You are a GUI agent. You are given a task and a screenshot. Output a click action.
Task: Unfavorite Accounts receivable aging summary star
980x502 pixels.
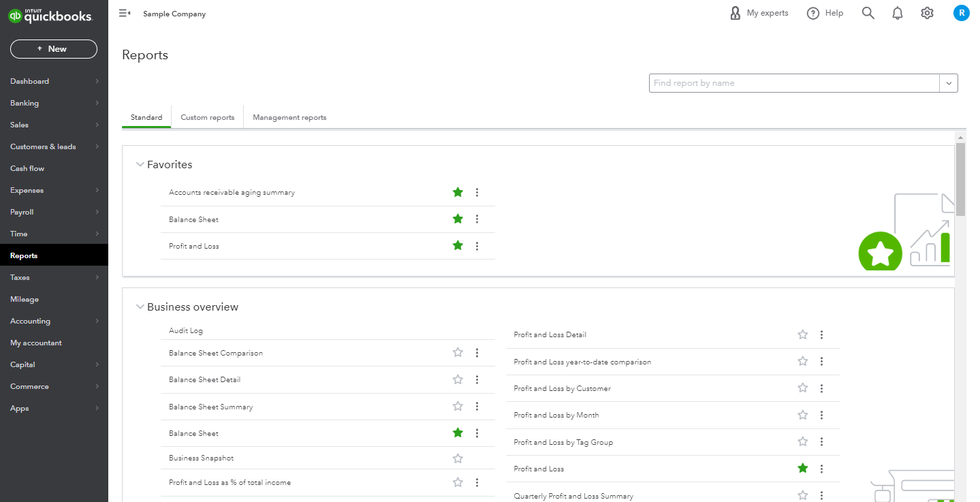point(458,192)
